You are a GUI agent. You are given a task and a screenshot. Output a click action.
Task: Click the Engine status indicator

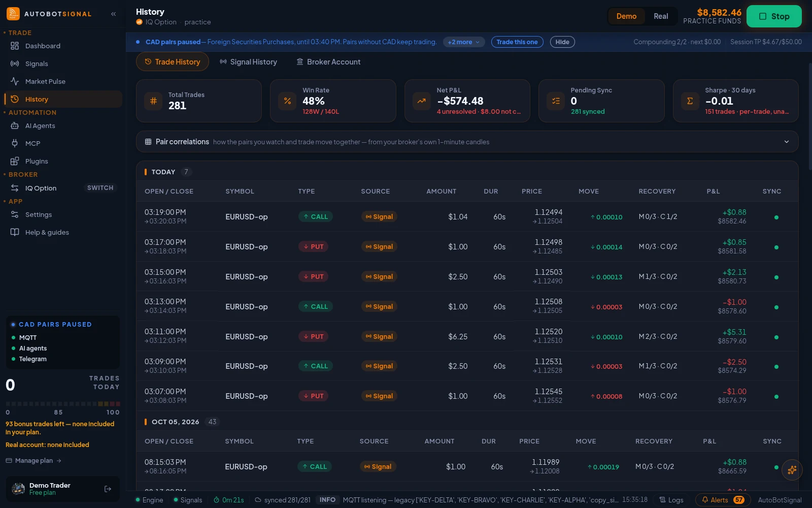coord(149,500)
